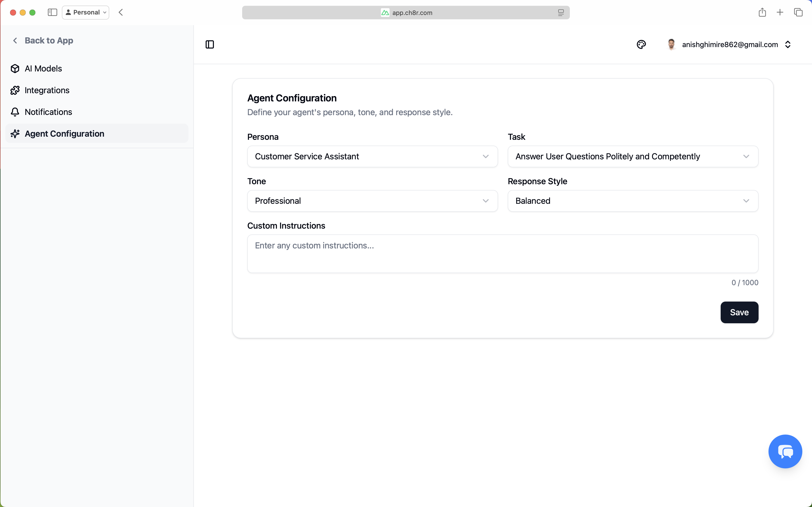Click the Integrations puzzle icon

coord(15,90)
